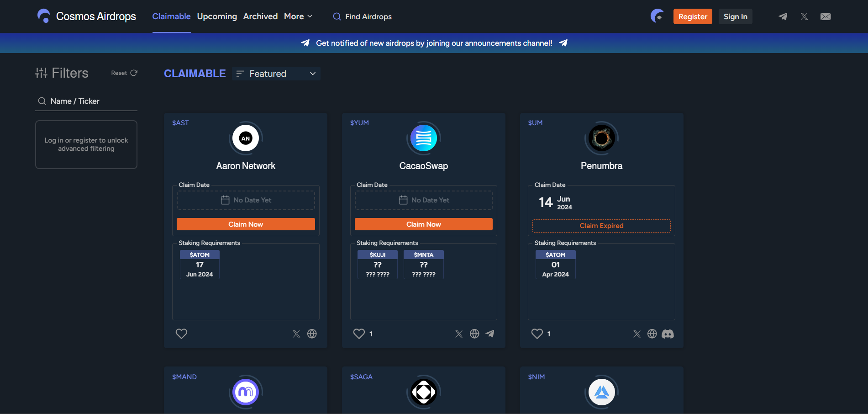Open Aaron Network X profile icon

(x=296, y=334)
